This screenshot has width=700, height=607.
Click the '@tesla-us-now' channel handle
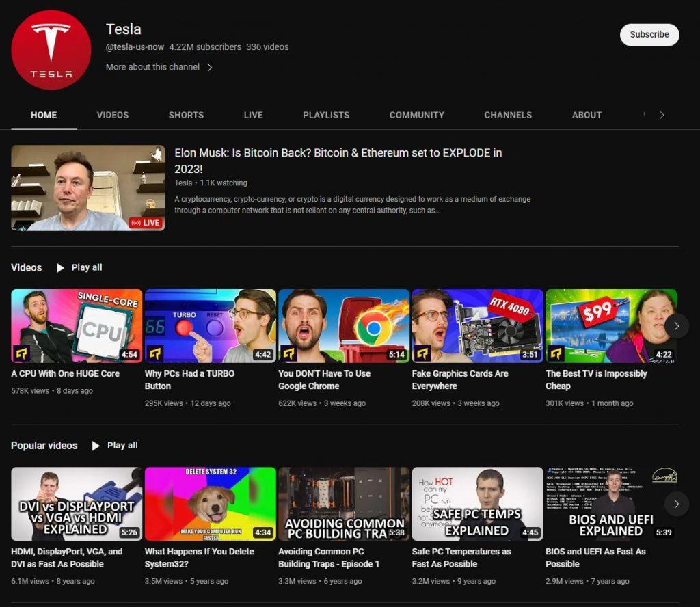point(135,47)
